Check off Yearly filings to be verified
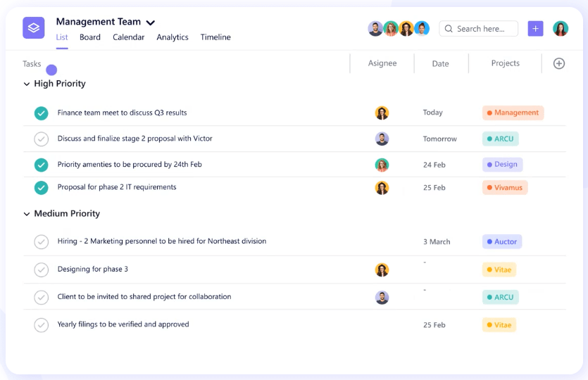 click(x=42, y=325)
